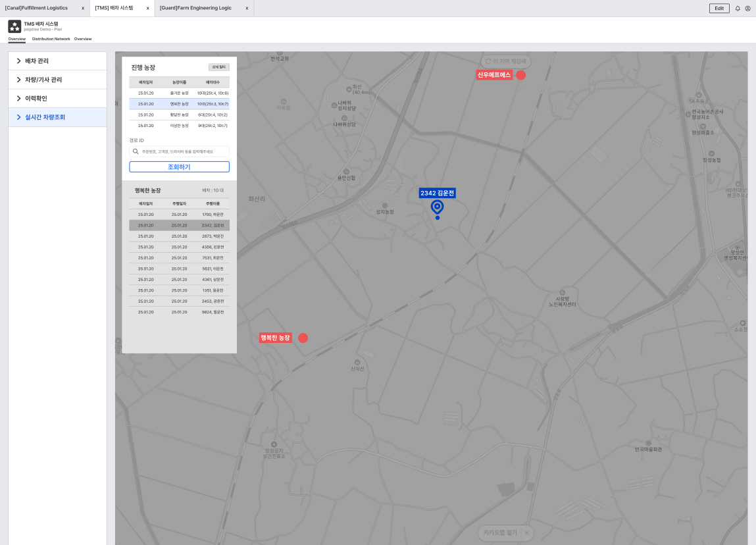Expand the 배차 관리 menu section
The height and width of the screenshot is (545, 756).
coord(57,61)
